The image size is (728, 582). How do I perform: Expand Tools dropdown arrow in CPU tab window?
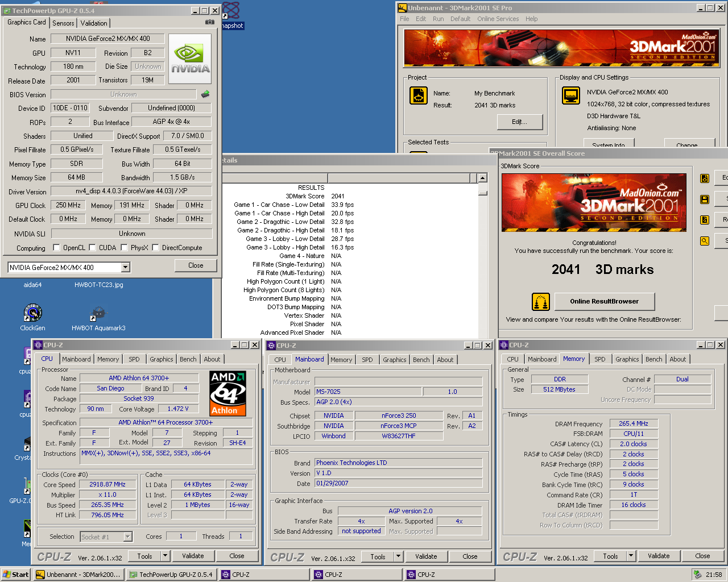click(165, 556)
